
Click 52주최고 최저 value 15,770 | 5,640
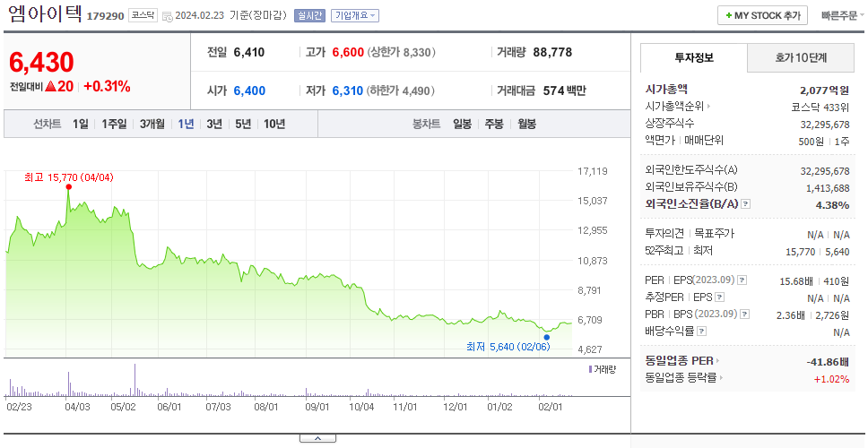point(818,252)
